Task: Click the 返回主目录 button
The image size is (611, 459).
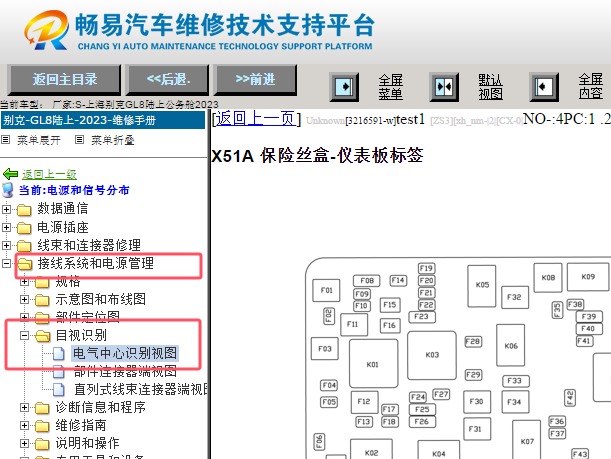Action: (64, 79)
